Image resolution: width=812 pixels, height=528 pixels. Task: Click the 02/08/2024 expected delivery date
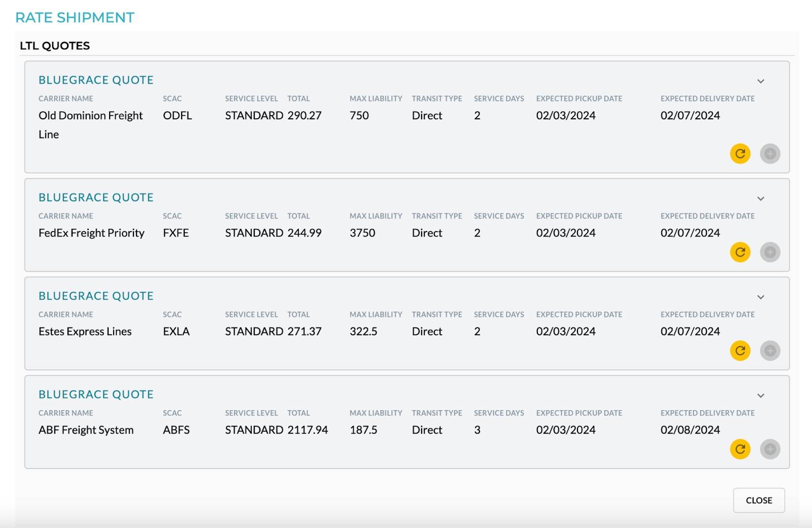(x=690, y=430)
